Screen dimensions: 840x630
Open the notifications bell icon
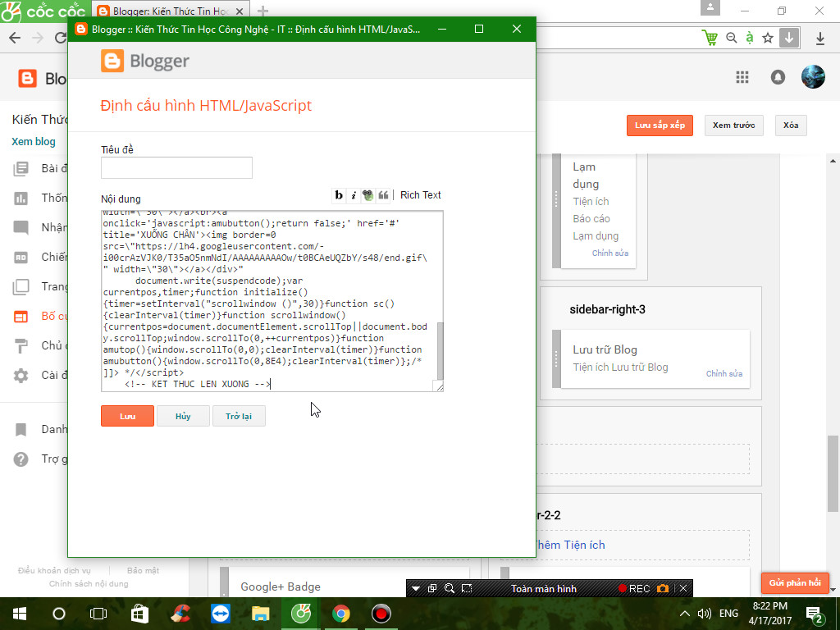pyautogui.click(x=778, y=78)
